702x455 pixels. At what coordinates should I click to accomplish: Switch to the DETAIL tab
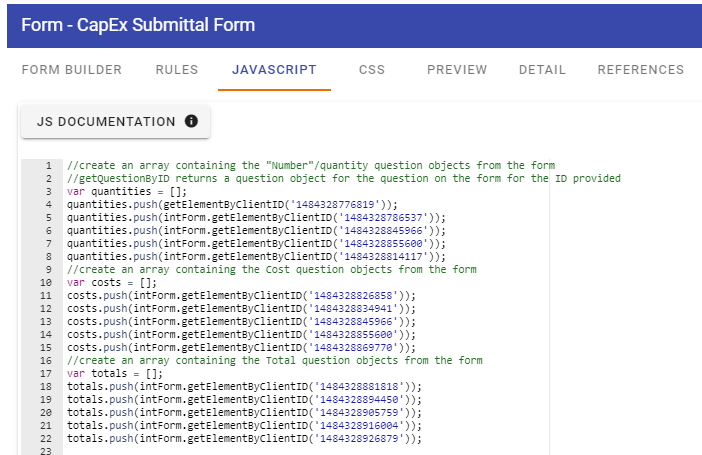(542, 70)
